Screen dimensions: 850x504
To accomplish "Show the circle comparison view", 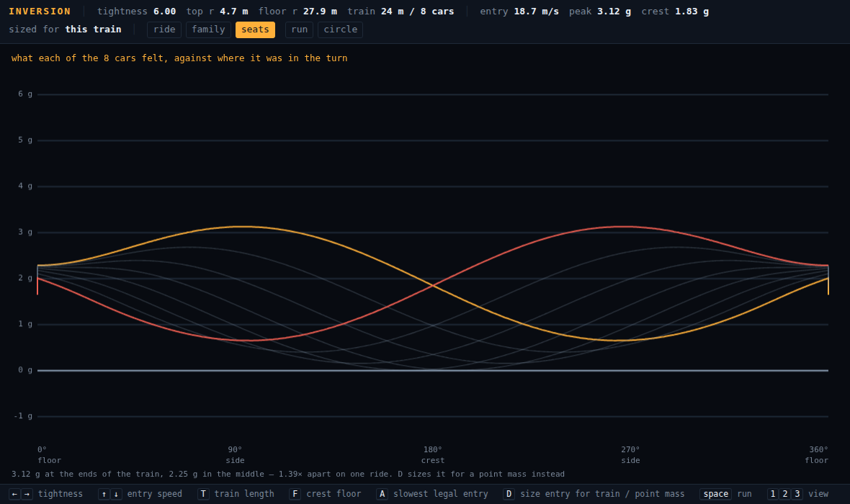I will coord(341,30).
